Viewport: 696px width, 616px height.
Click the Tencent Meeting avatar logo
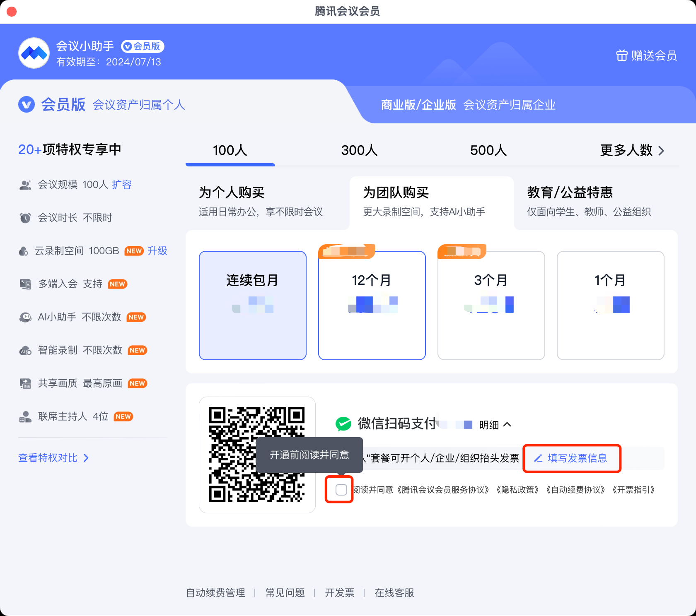click(34, 53)
